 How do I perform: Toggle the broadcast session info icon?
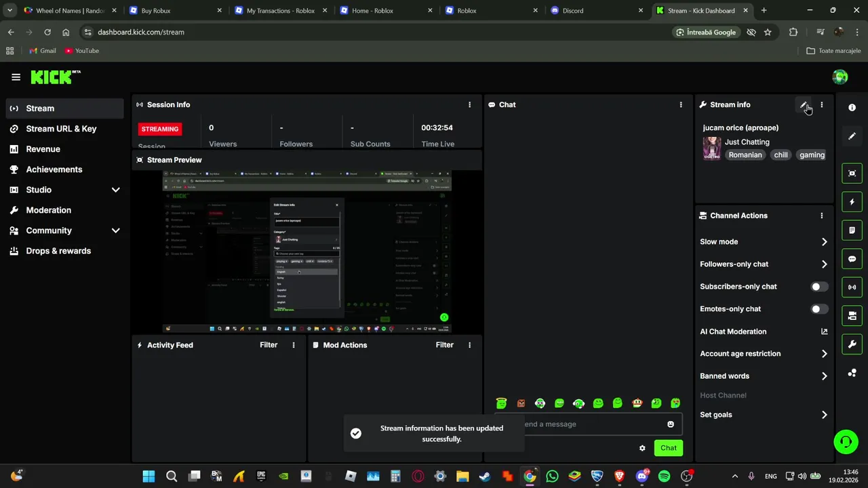(x=852, y=287)
